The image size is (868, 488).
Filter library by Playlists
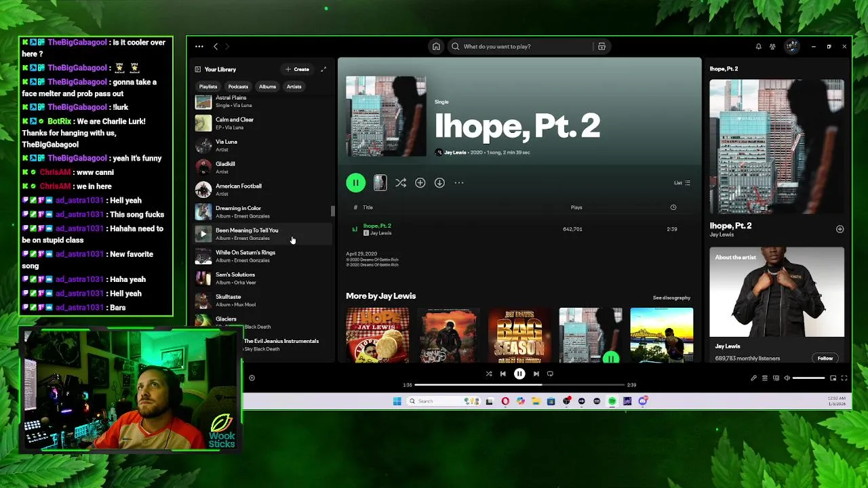[x=208, y=87]
